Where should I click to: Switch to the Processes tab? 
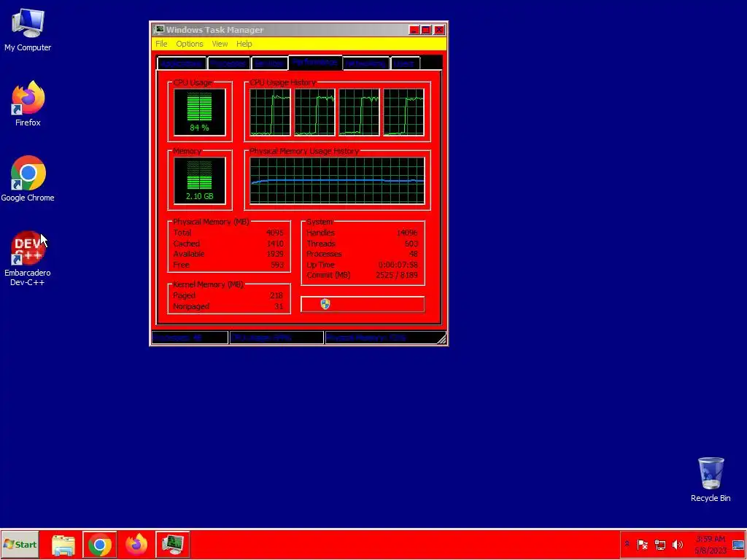228,63
